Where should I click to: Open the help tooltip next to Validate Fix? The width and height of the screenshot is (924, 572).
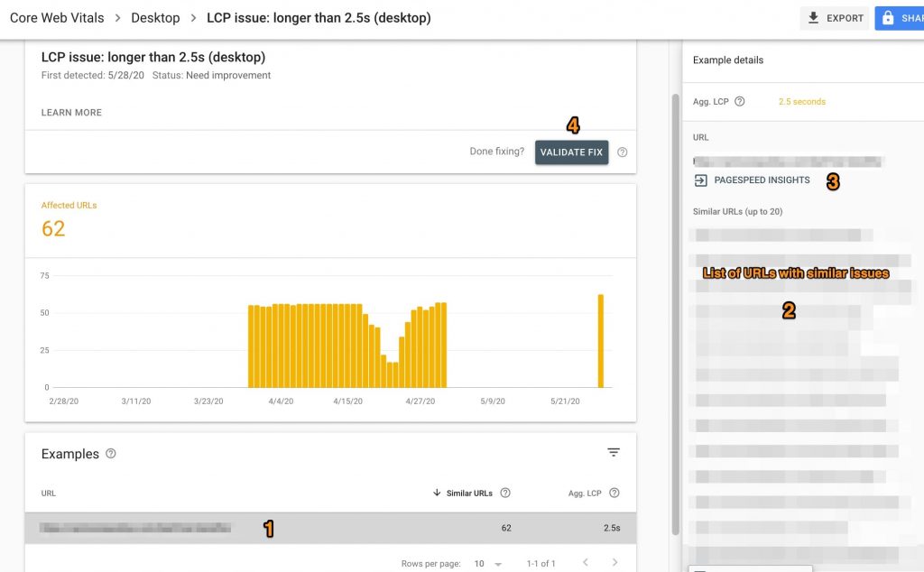(623, 152)
